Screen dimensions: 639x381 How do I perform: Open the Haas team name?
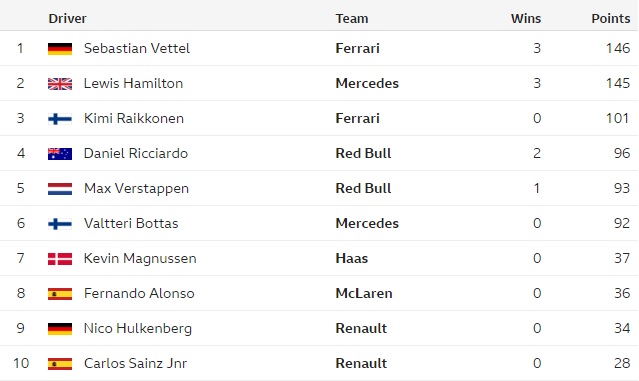tap(352, 258)
